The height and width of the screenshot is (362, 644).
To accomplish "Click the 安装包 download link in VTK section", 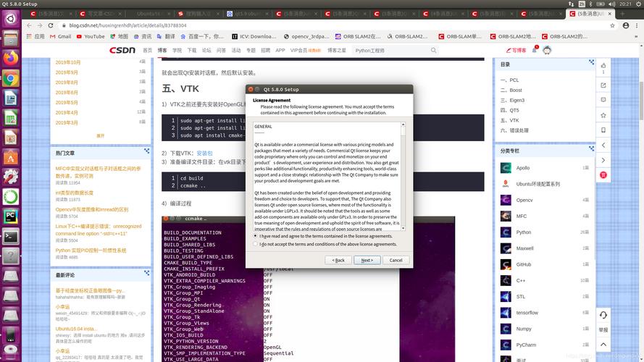I will [x=204, y=153].
